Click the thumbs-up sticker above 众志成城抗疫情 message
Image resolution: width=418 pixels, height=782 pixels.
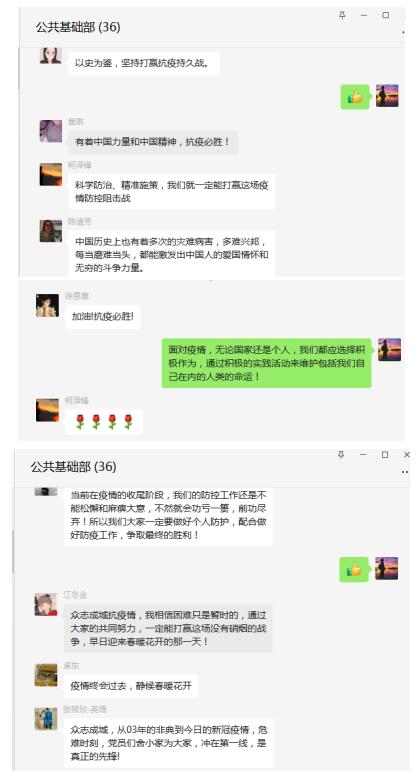click(x=354, y=569)
